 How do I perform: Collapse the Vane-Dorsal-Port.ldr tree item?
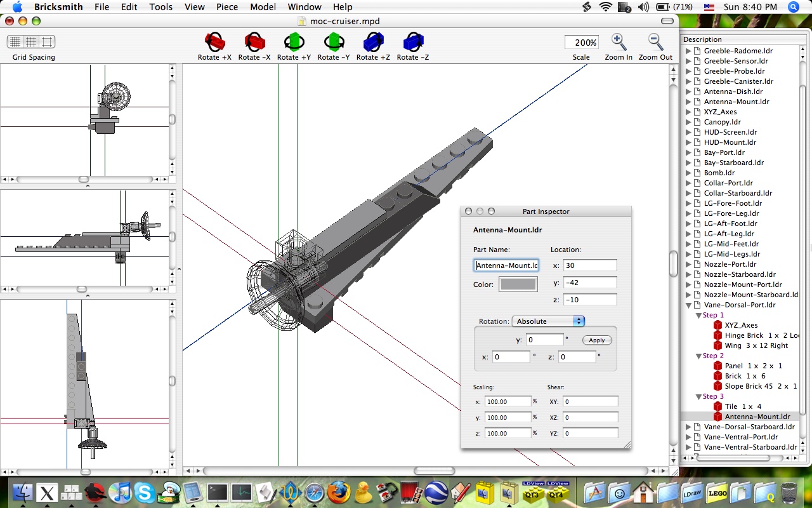click(689, 305)
